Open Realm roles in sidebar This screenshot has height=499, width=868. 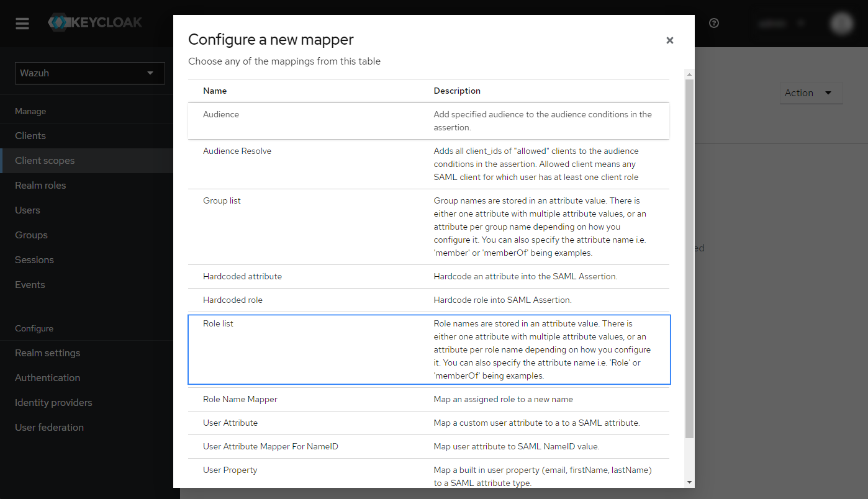[x=40, y=186]
